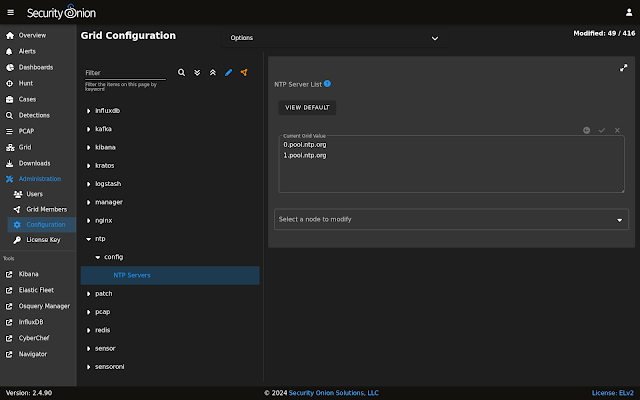640x400 pixels.
Task: Expand the kafka tree node
Action: [x=89, y=129]
